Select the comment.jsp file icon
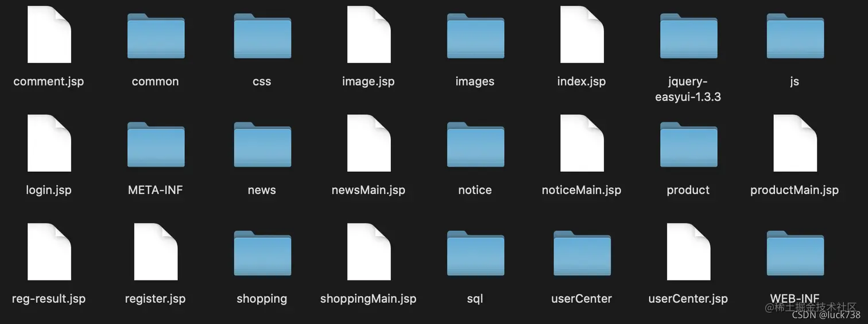The width and height of the screenshot is (868, 324). coord(49,34)
